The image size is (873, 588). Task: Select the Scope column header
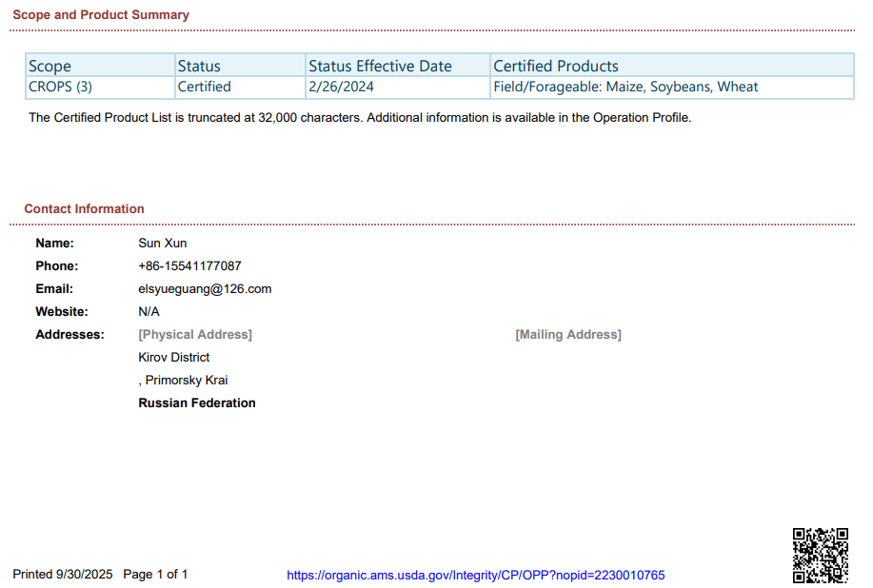pos(50,66)
